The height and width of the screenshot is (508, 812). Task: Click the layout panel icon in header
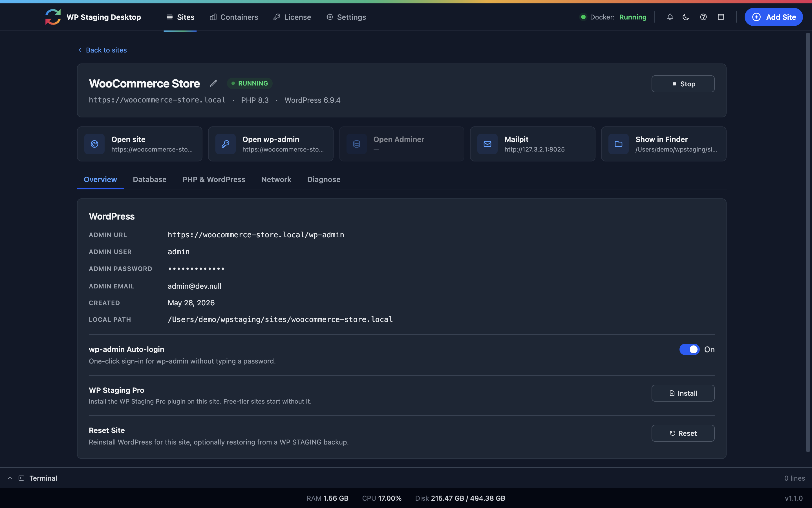point(721,17)
